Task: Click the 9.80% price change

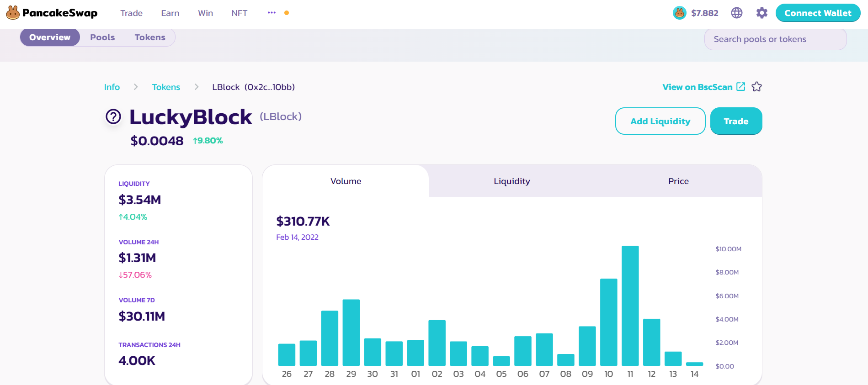Action: click(208, 141)
